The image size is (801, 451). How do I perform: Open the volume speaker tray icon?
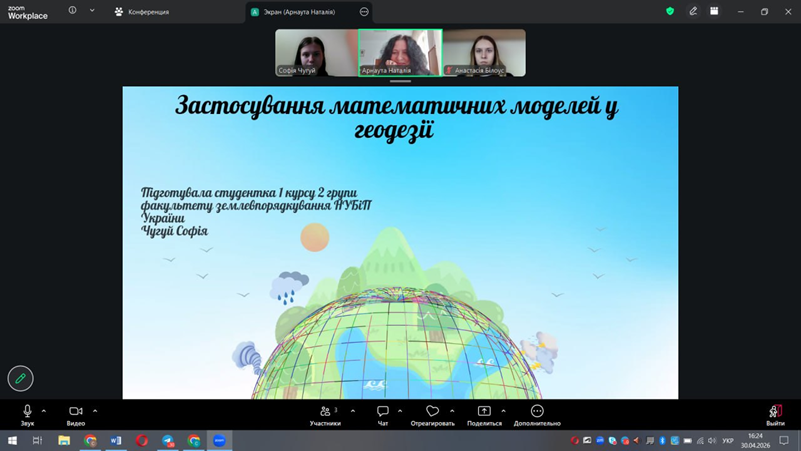coord(712,440)
